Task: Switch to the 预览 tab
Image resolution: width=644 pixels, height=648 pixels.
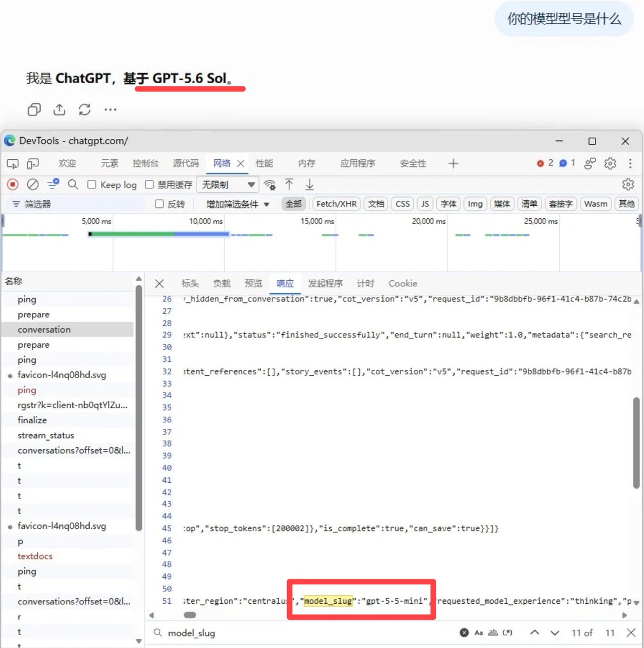Action: coord(253,283)
